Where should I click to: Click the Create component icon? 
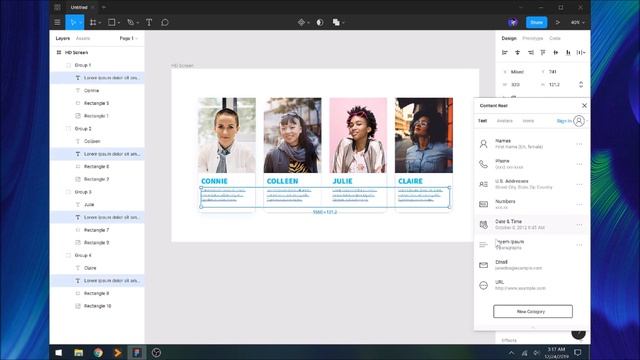301,22
